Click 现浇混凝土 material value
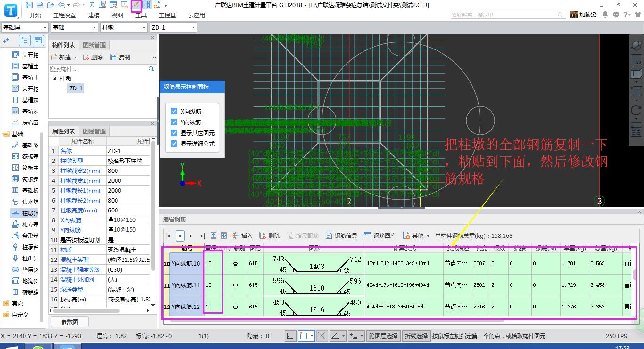This screenshot has width=644, height=349. click(x=128, y=250)
